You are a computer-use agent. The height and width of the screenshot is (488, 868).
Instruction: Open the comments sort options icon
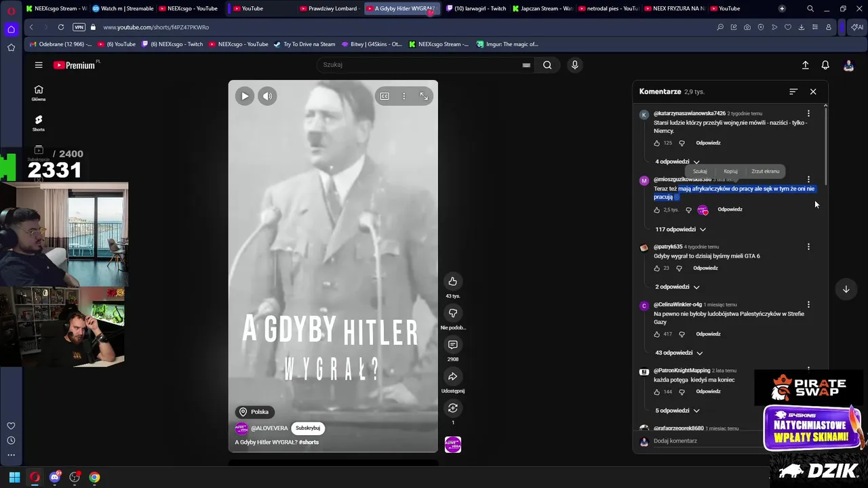click(x=793, y=91)
